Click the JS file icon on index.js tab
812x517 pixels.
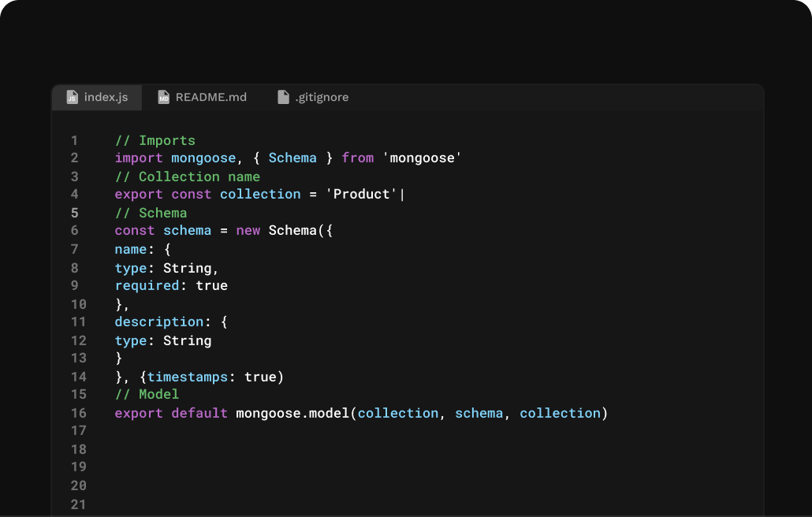(72, 97)
